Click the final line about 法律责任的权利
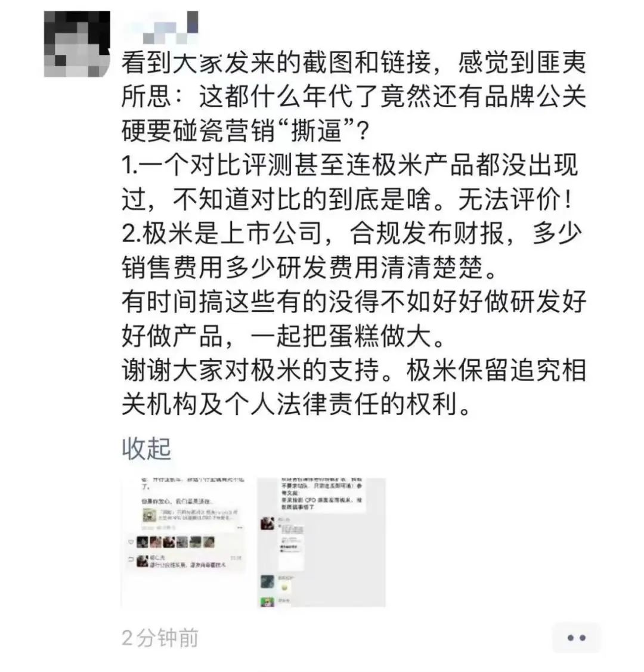644x672 pixels. pos(297,404)
